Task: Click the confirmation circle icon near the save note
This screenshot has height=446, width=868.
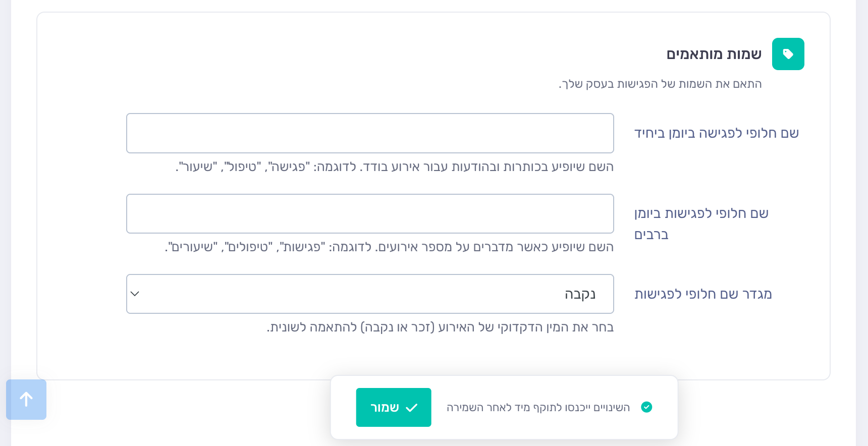Action: 646,407
